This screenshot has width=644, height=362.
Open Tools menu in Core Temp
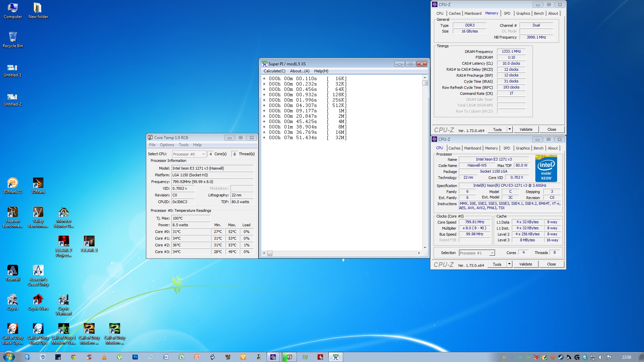[183, 145]
